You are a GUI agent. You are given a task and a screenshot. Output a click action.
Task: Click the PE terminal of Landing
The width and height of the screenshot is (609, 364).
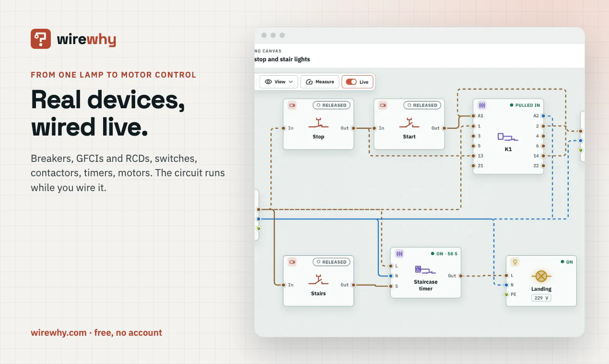[x=506, y=295]
